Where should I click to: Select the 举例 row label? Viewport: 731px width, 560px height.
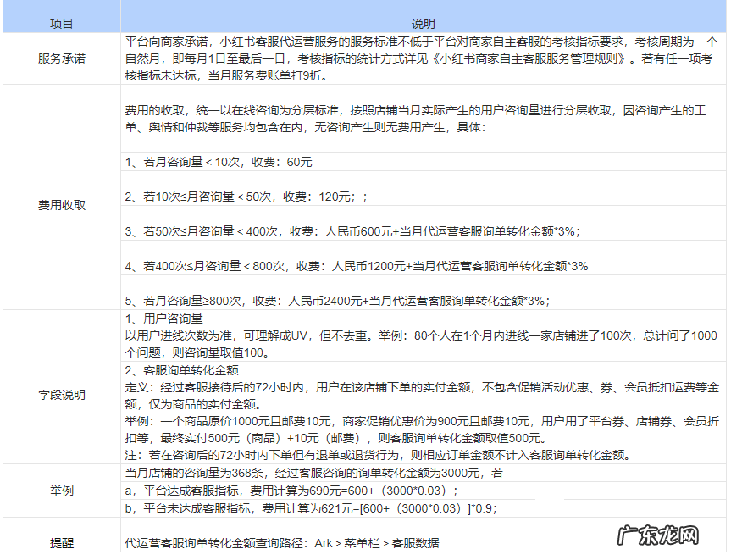[x=61, y=491]
